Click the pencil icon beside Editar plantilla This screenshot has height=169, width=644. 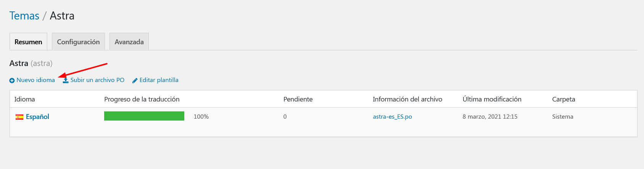135,80
